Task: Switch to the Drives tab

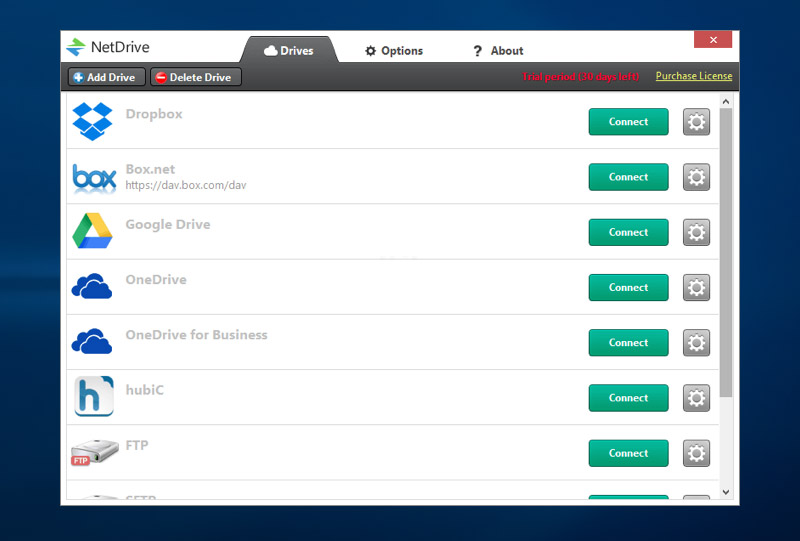Action: pos(289,51)
